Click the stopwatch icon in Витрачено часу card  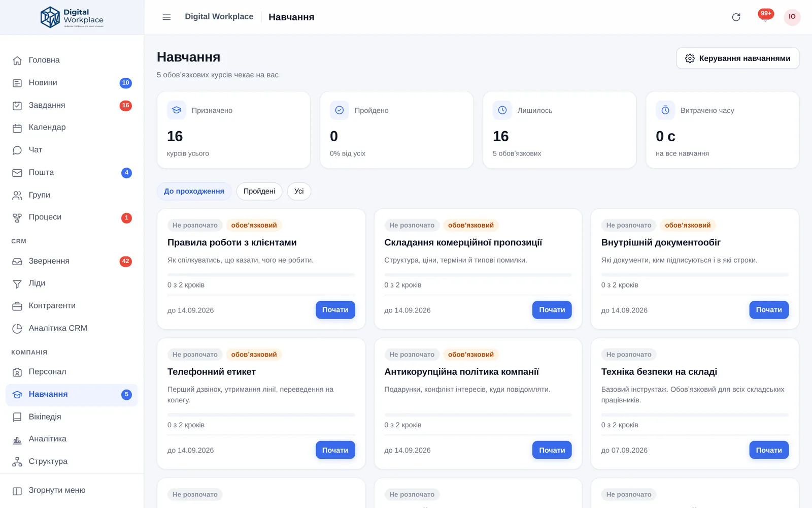[665, 110]
